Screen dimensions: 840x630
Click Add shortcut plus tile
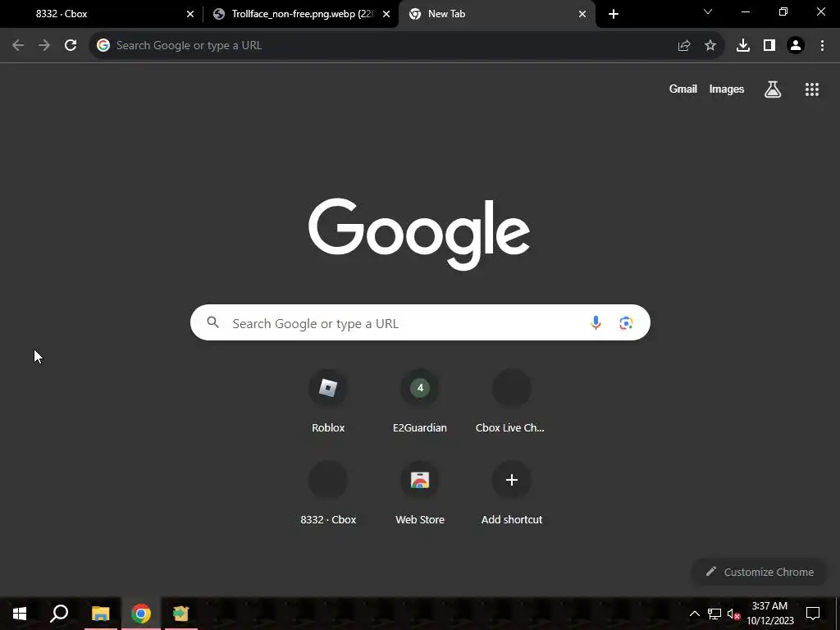coord(512,492)
